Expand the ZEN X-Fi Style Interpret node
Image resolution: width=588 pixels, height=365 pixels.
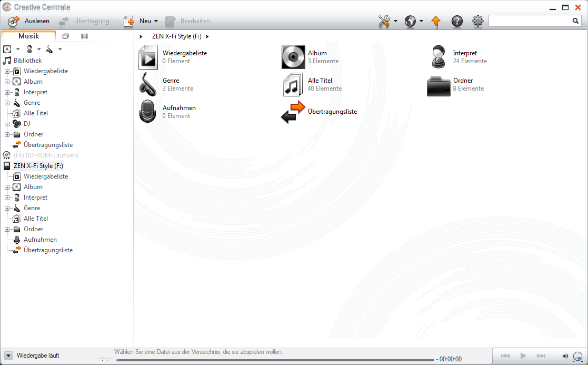7,198
